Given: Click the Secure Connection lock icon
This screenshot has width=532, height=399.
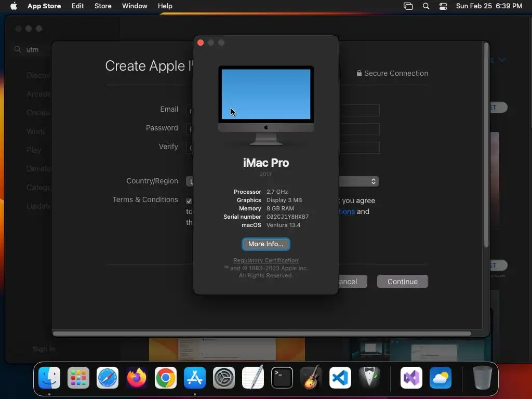Looking at the screenshot, I should (359, 73).
